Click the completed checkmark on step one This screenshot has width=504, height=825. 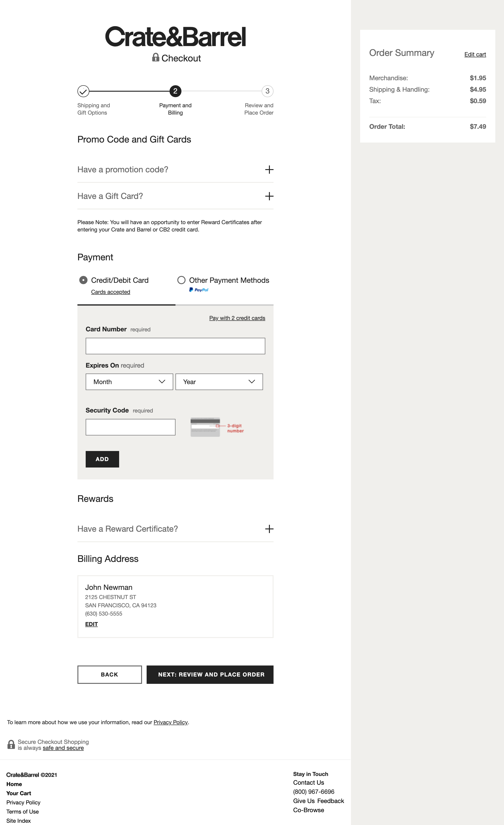[83, 91]
